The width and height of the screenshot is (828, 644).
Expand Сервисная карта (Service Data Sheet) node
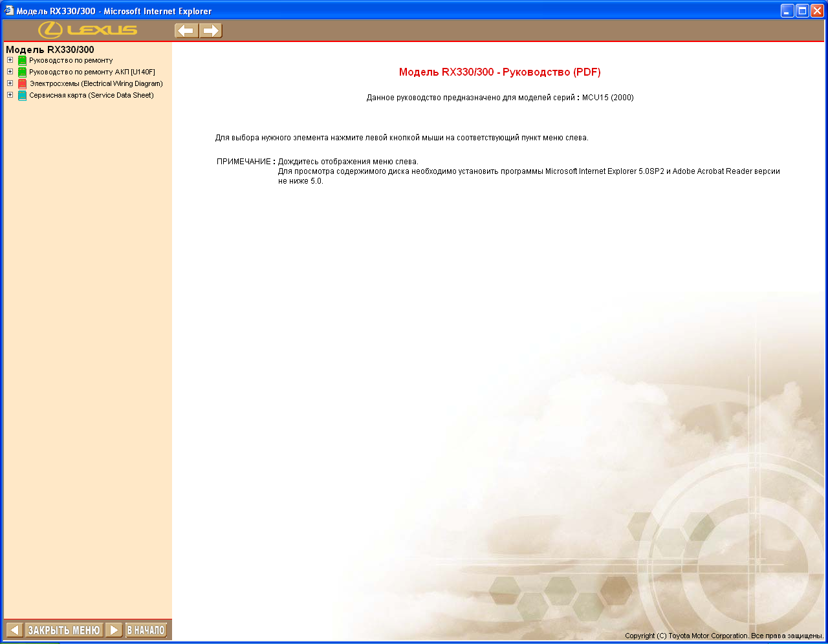coord(10,95)
